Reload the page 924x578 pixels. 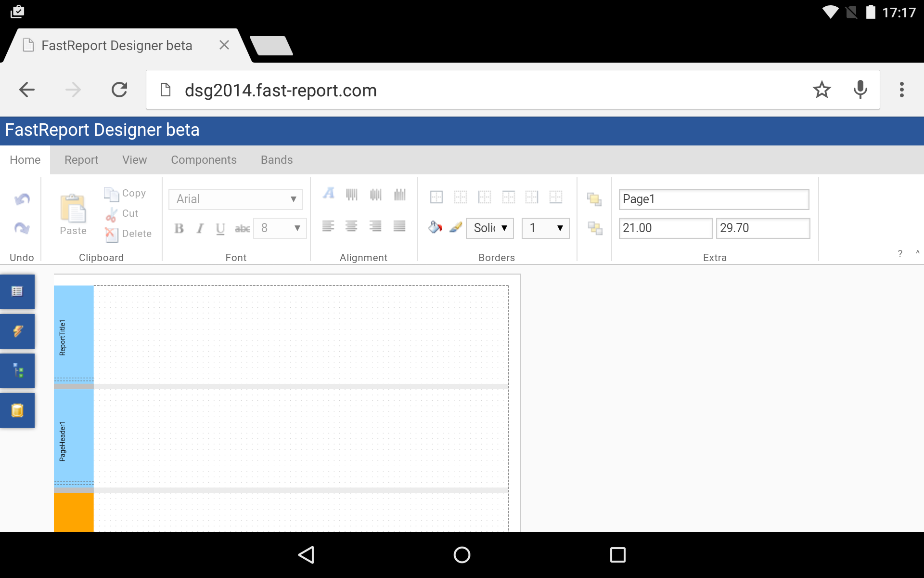[x=119, y=90]
